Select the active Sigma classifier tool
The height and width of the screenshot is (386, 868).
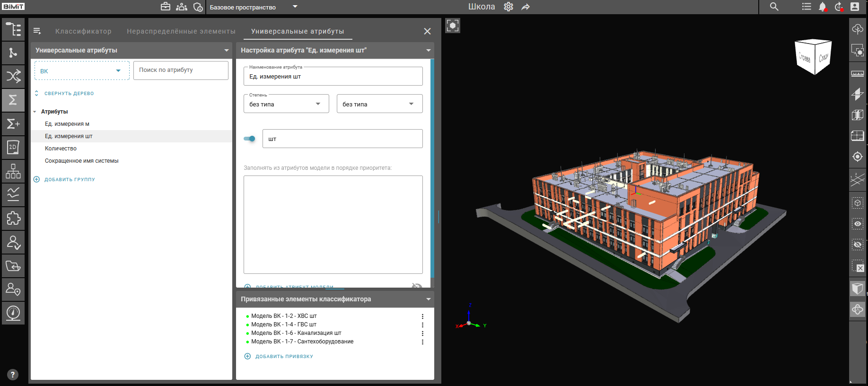(x=13, y=100)
